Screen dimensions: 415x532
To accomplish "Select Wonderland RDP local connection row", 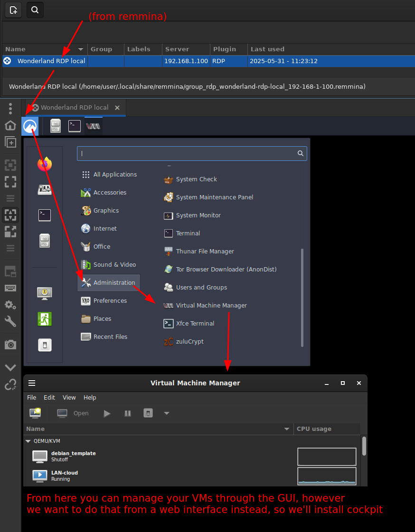I will point(208,61).
